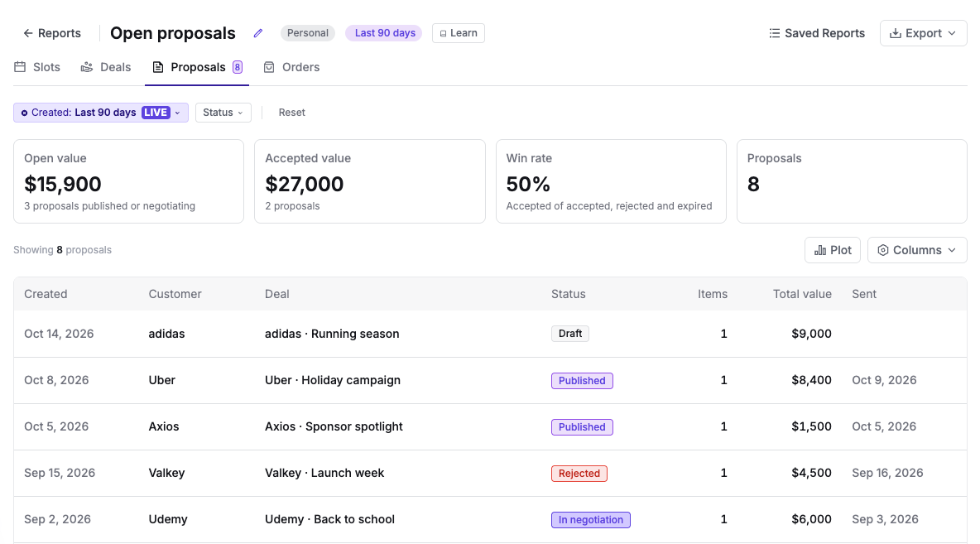
Task: Sort by the Created column header
Action: [46, 294]
